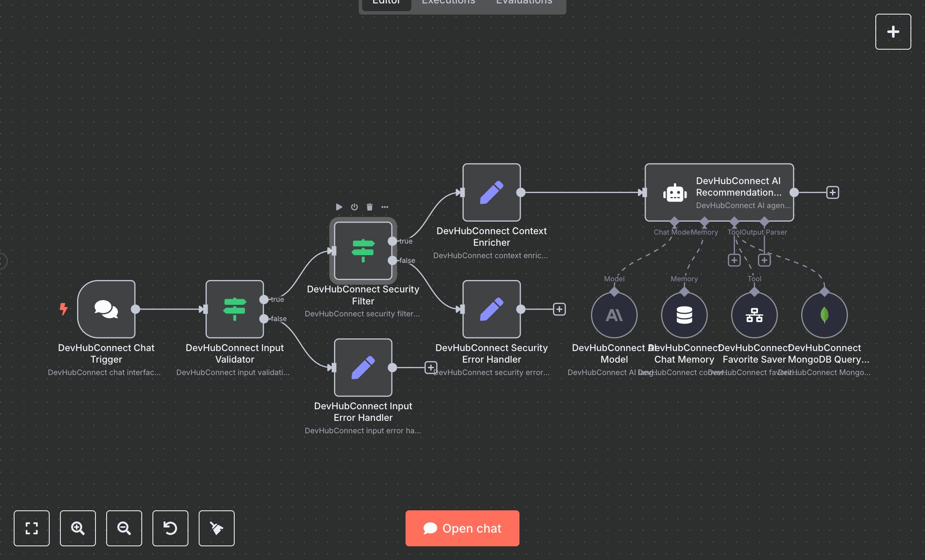Image resolution: width=925 pixels, height=560 pixels.
Task: Select the DevHubConnect Context Enricher node
Action: coord(491,193)
